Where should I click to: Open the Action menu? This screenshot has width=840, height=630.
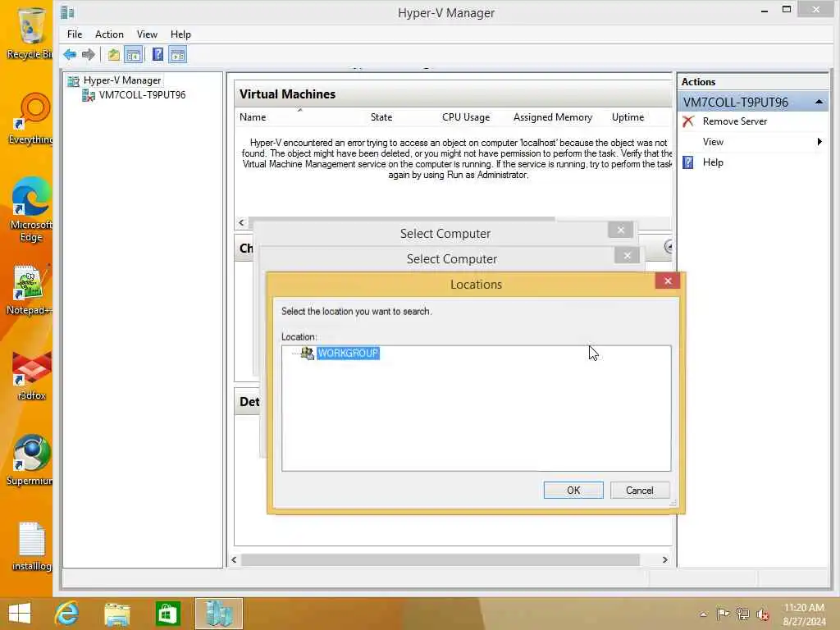[x=109, y=34]
